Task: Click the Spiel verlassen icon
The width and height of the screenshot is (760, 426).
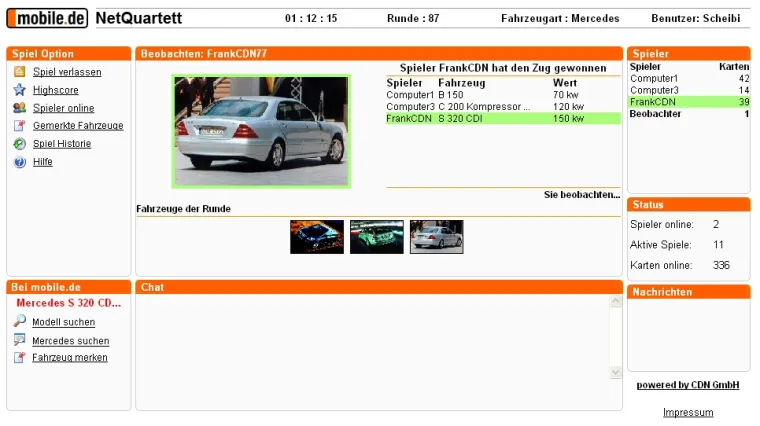Action: 19,72
